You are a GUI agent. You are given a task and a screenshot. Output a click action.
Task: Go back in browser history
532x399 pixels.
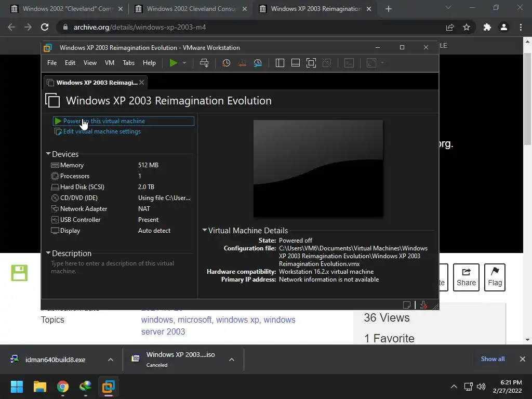[11, 27]
